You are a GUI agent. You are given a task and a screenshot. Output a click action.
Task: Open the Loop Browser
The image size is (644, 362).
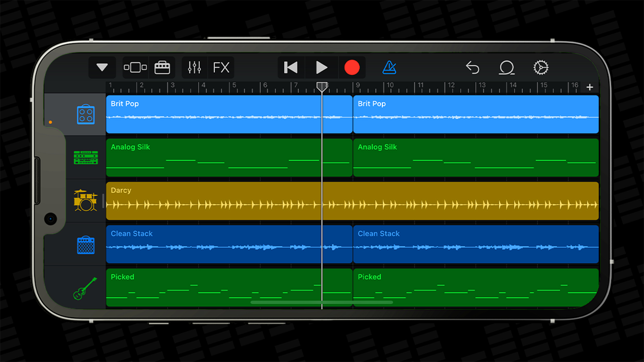pos(507,67)
